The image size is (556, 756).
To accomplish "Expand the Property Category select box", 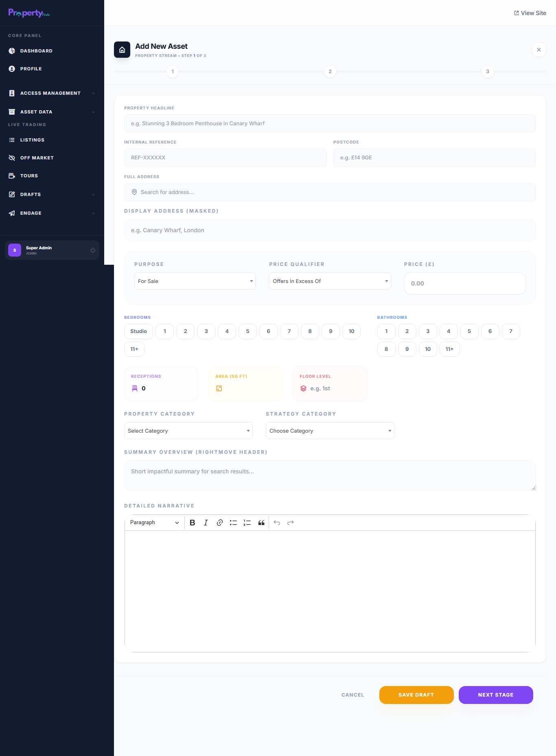I will pyautogui.click(x=188, y=431).
